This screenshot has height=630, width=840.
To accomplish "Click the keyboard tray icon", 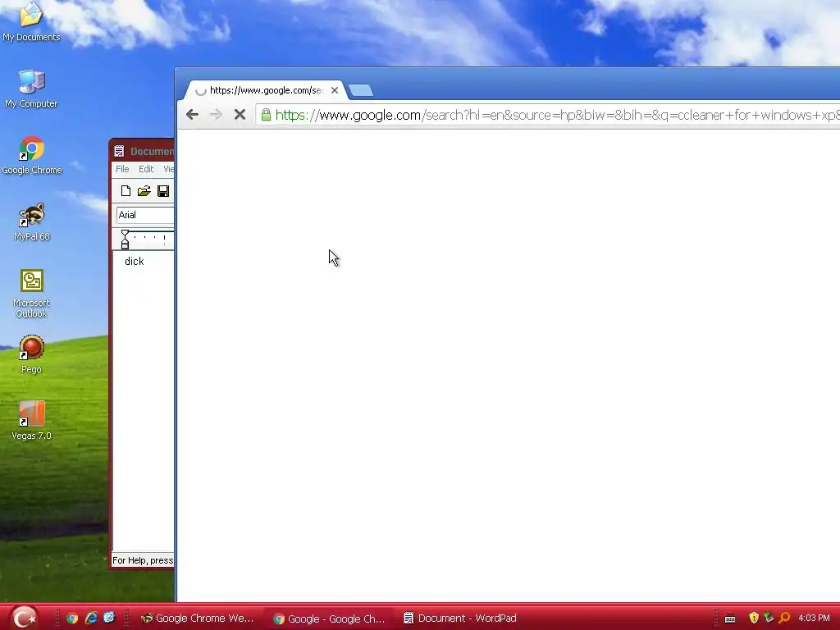I will coord(729,619).
